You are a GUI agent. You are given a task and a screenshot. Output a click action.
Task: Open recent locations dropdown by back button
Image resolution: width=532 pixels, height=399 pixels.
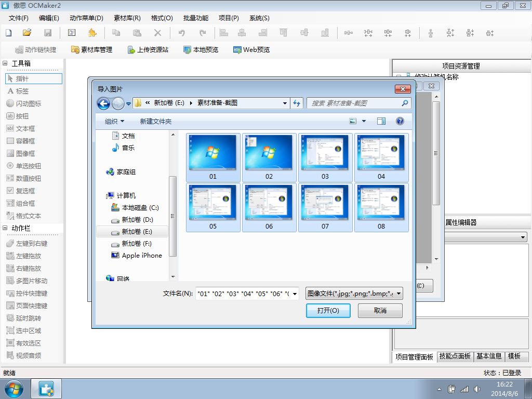click(x=129, y=103)
